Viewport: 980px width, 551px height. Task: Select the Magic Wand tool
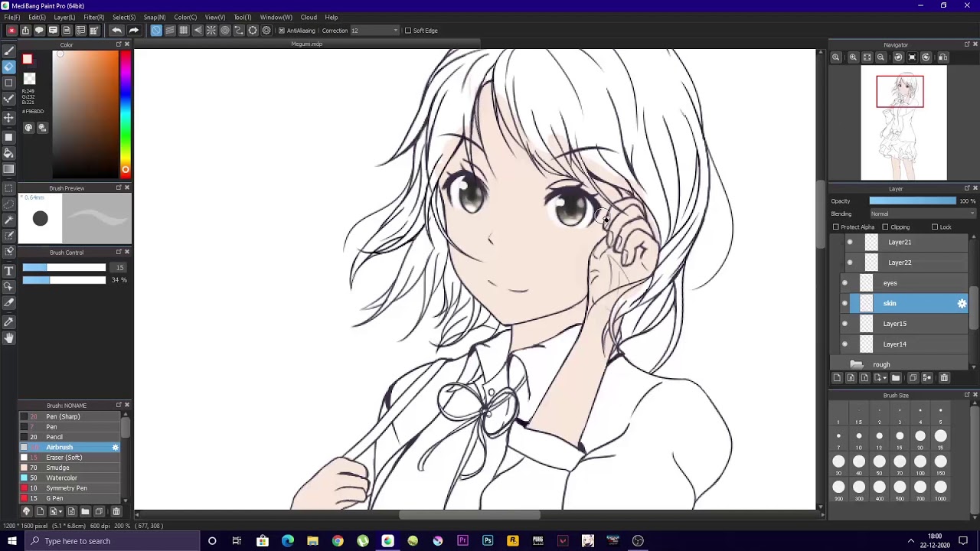8,220
